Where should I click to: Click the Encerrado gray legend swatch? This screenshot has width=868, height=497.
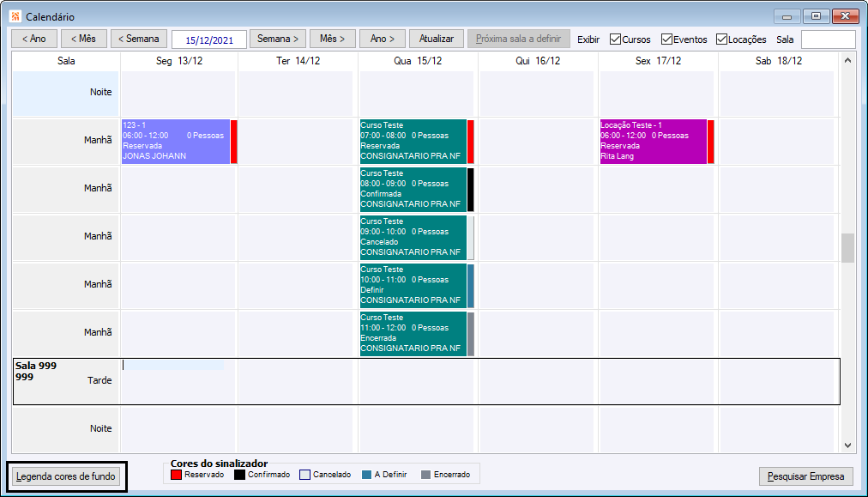pyautogui.click(x=425, y=475)
